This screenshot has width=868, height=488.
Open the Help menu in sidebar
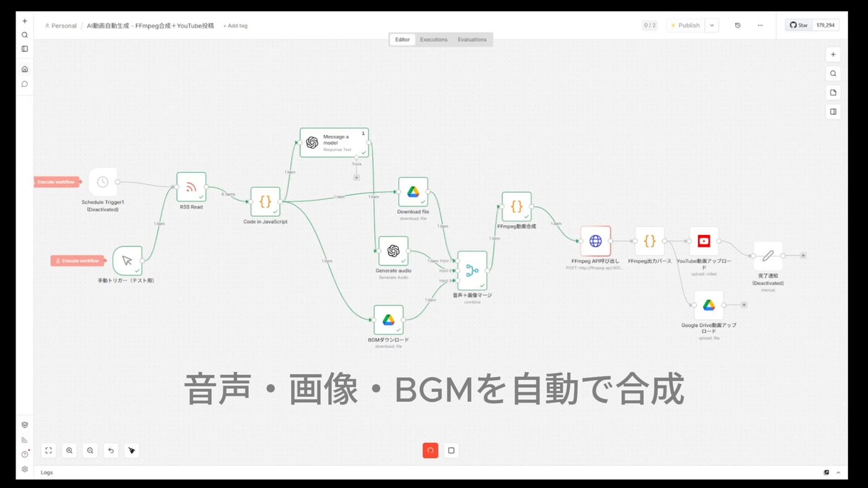point(25,454)
